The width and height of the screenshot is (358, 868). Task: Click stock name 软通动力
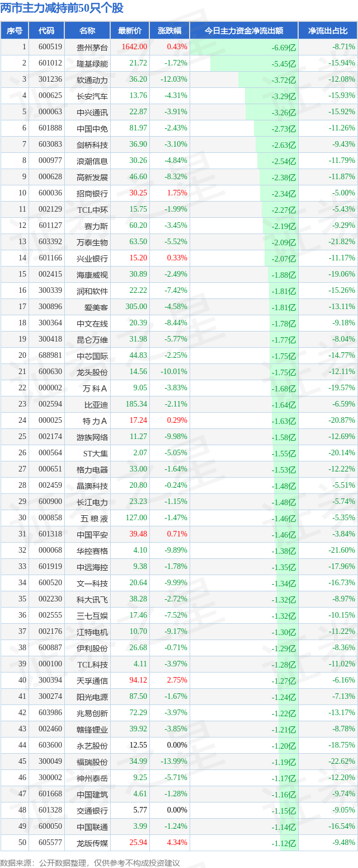click(92, 80)
